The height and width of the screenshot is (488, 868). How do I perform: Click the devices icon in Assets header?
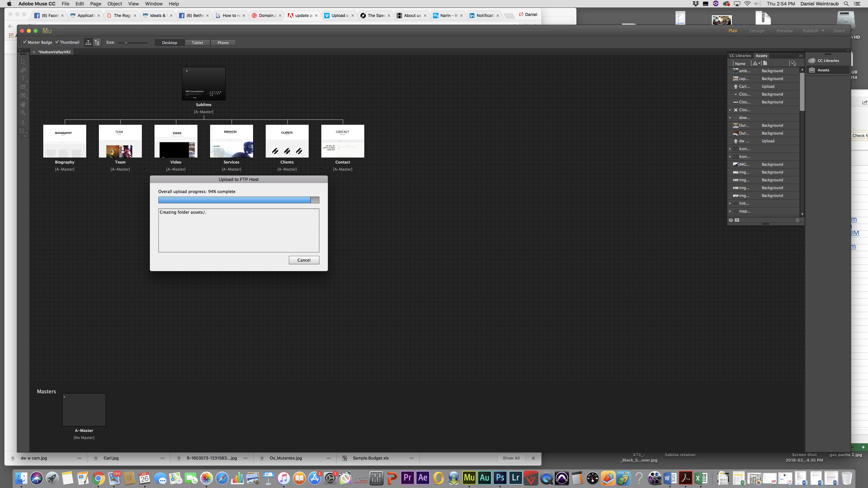tap(793, 63)
